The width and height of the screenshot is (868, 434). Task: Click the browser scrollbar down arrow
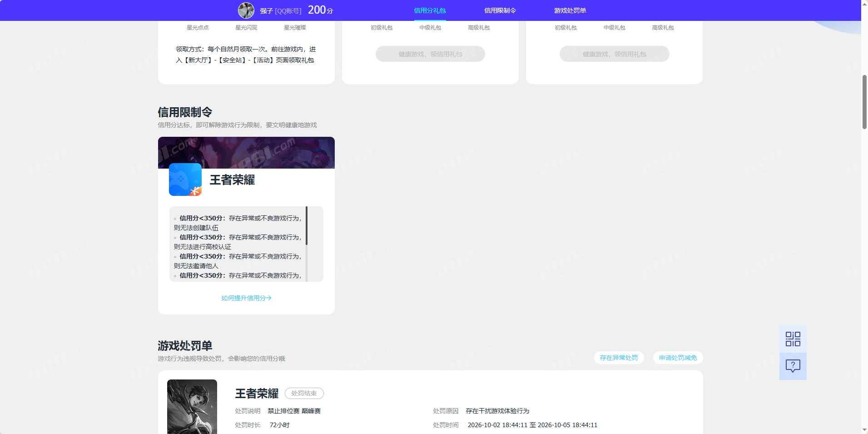pyautogui.click(x=864, y=430)
